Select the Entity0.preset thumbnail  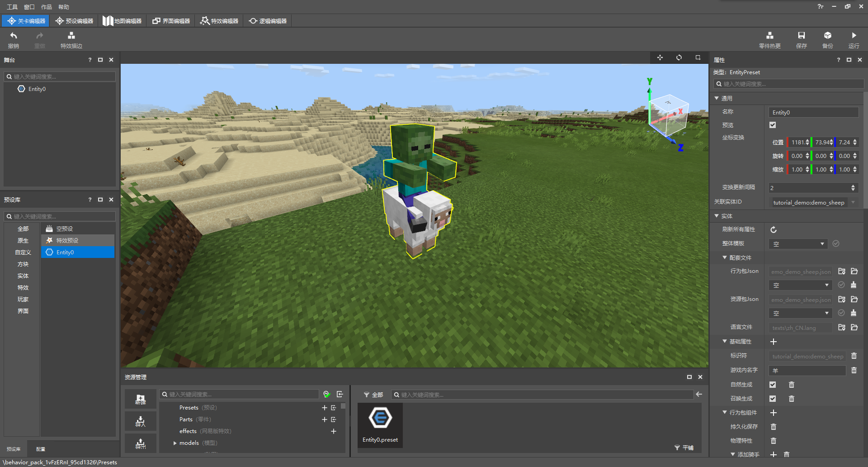(380, 425)
